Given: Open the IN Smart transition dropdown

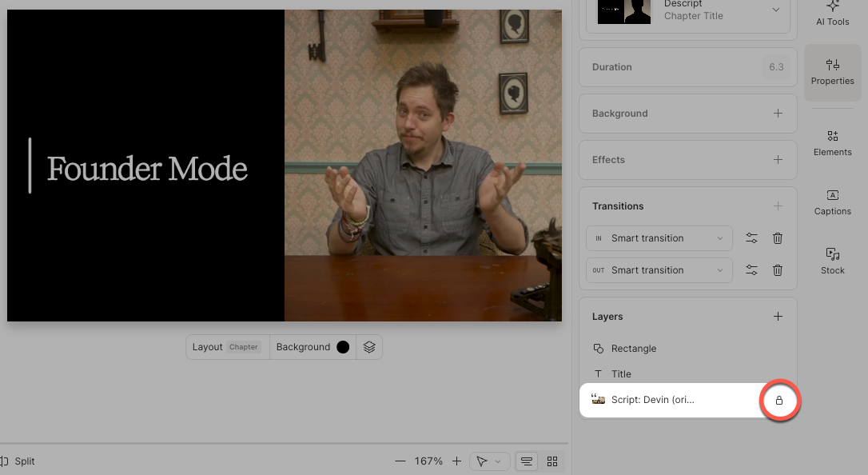Looking at the screenshot, I should pyautogui.click(x=659, y=238).
